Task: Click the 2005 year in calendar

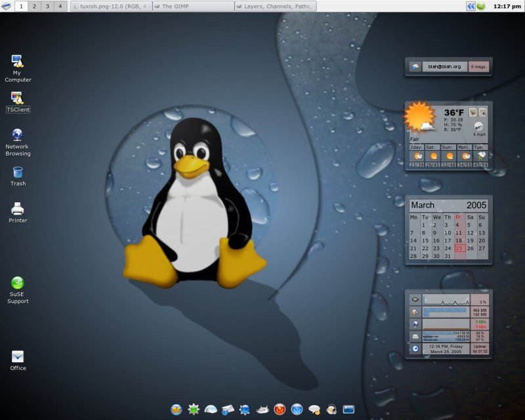Action: pos(476,205)
